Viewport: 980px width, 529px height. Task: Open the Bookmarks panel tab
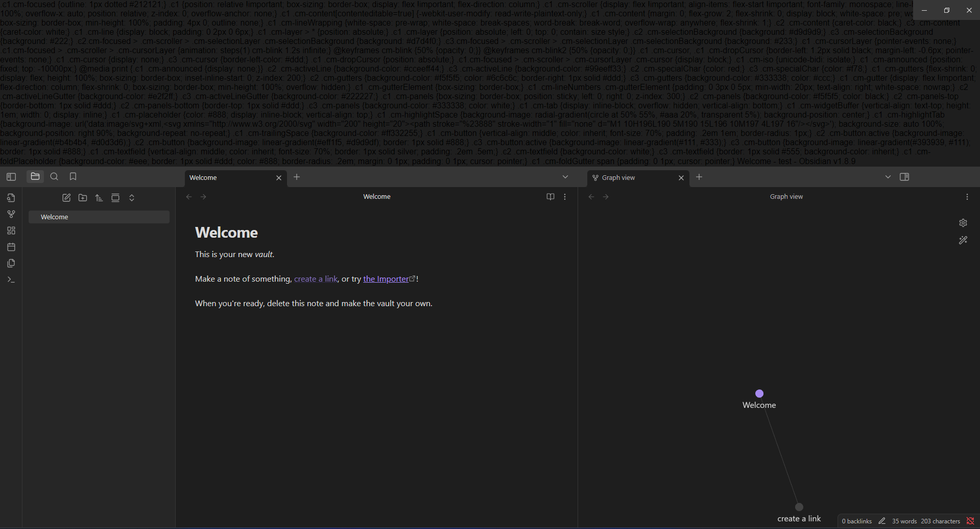tap(73, 176)
